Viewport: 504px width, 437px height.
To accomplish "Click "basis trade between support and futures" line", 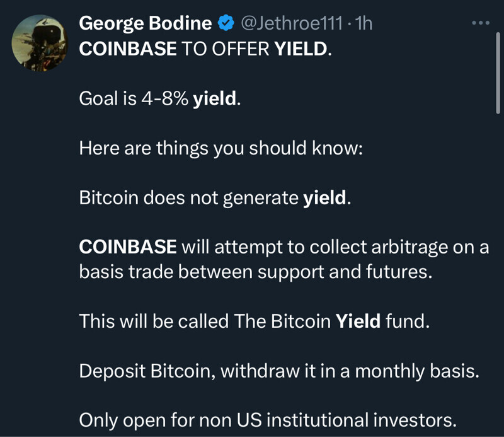I will point(253,271).
